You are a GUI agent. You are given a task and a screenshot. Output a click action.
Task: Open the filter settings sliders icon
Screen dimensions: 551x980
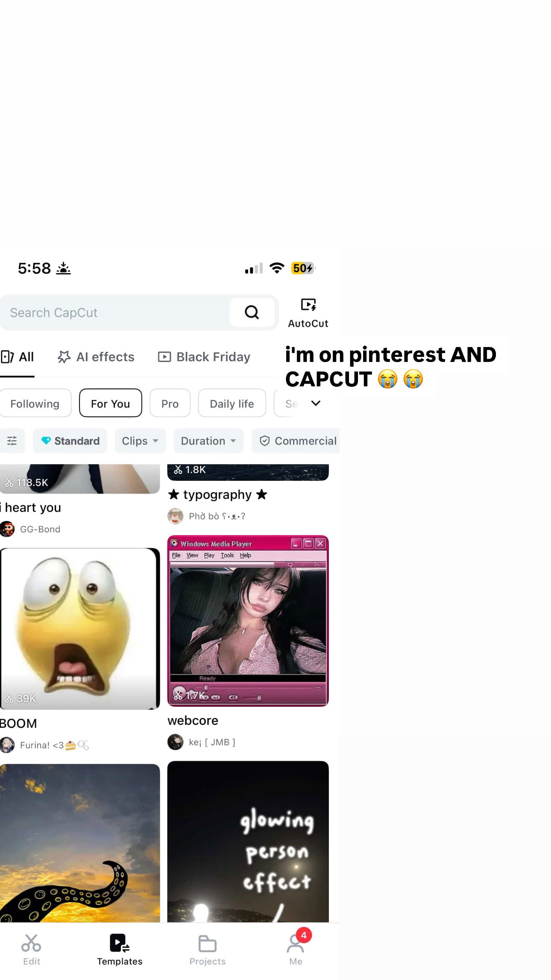[12, 441]
